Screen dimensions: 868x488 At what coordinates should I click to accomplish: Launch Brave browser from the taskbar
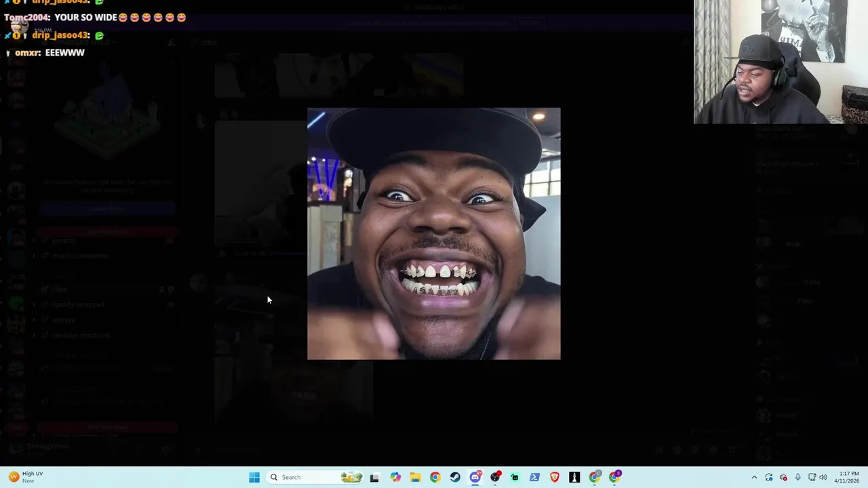pos(555,477)
